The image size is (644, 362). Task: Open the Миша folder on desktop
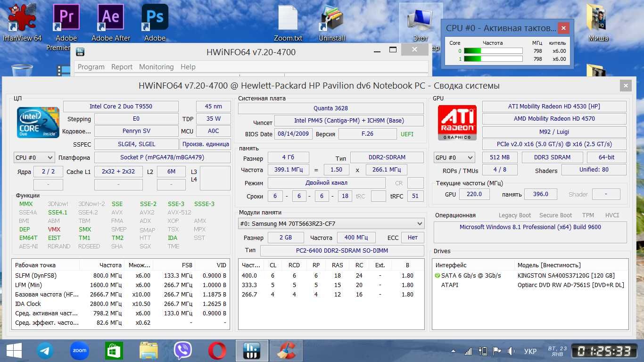point(598,22)
